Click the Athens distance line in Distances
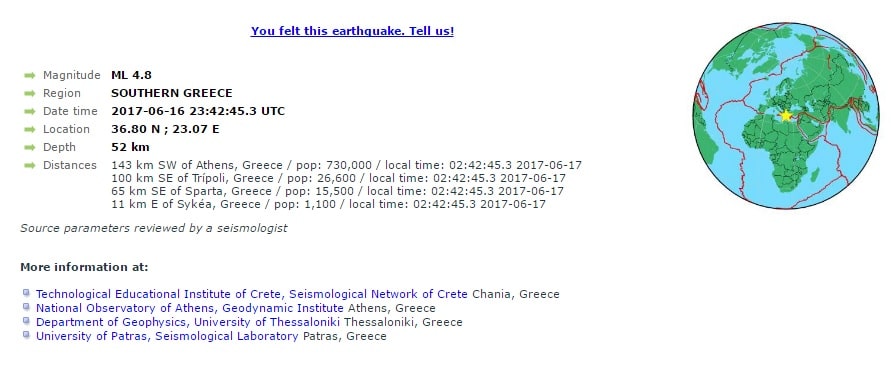891x378 pixels. (x=348, y=165)
